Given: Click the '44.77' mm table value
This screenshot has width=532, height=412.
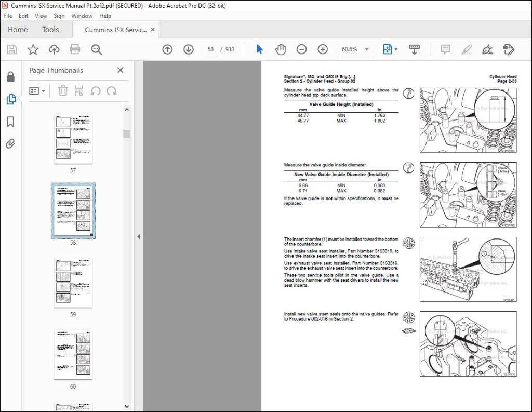Looking at the screenshot, I should [x=303, y=116].
